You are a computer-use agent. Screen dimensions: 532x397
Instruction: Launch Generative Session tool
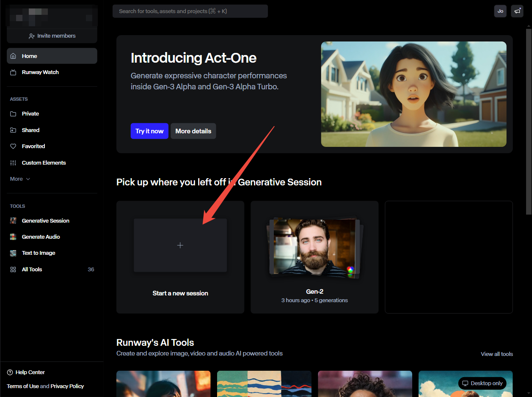pyautogui.click(x=52, y=221)
